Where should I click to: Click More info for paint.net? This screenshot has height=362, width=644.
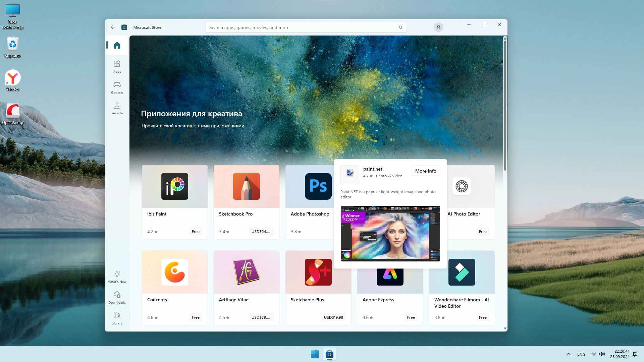426,171
